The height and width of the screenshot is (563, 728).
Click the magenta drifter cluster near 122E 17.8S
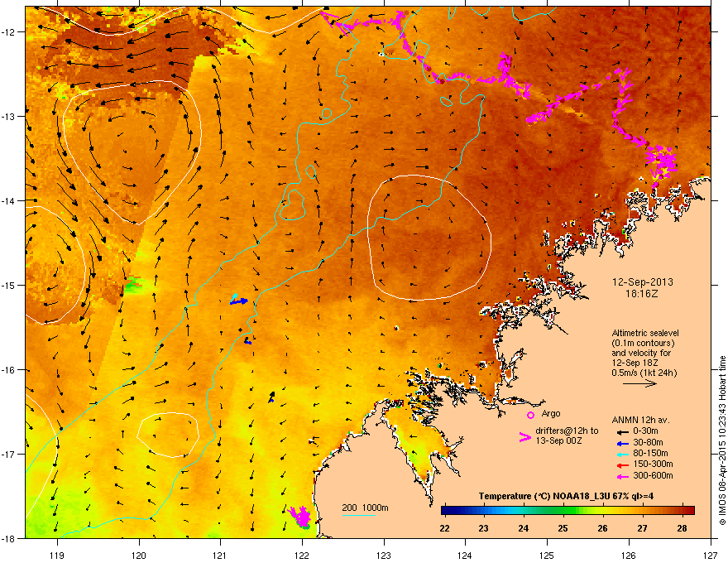click(x=300, y=516)
